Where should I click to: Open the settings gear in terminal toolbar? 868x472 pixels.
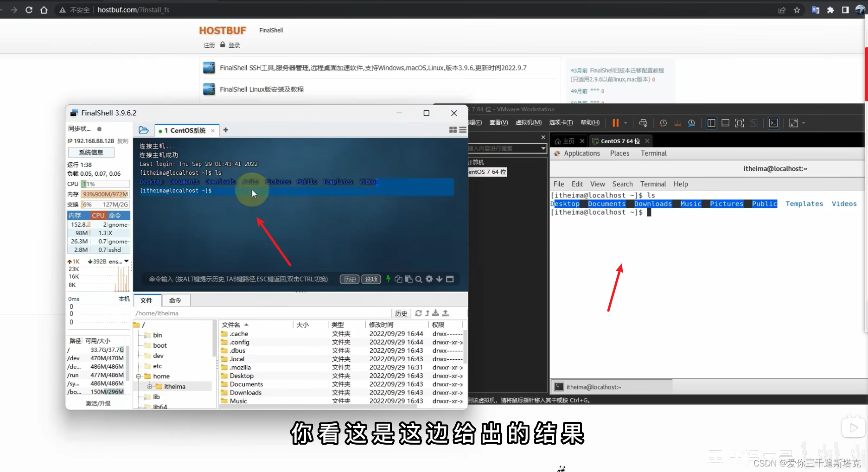(429, 279)
